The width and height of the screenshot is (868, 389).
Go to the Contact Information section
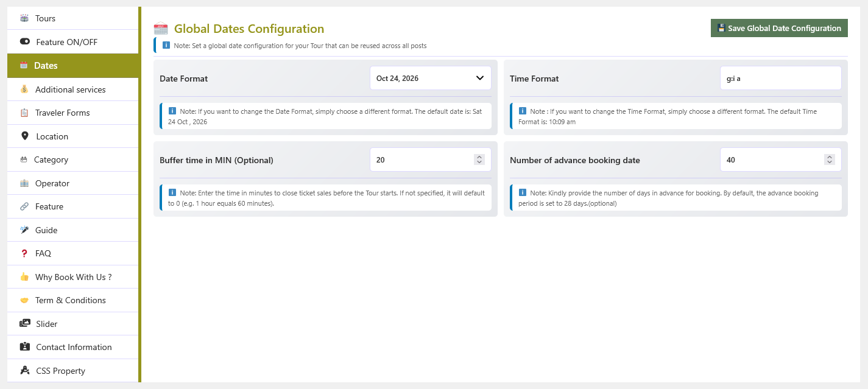click(x=73, y=347)
